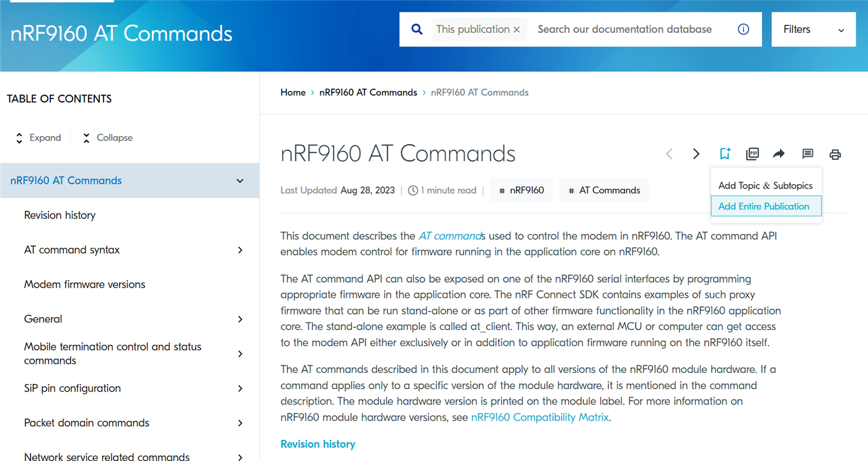The width and height of the screenshot is (868, 461).
Task: Go to Home breadcrumb
Action: pyautogui.click(x=293, y=92)
